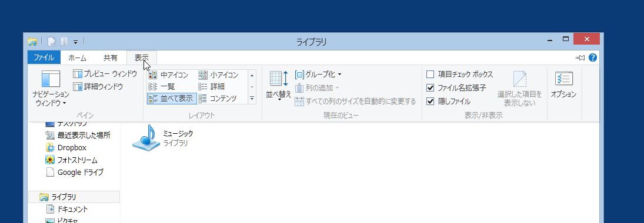Open フォトストリーム in navigation pane
The width and height of the screenshot is (644, 223).
tap(72, 160)
